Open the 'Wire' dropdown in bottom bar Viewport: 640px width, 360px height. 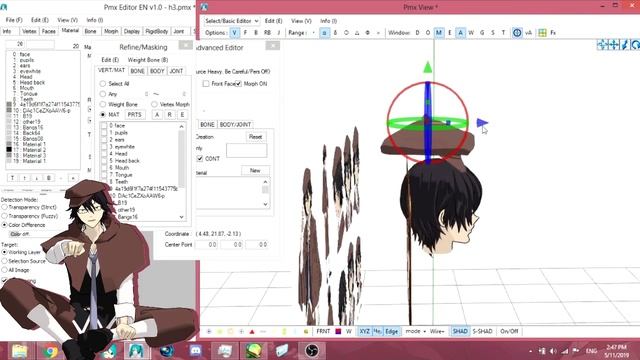(x=437, y=331)
